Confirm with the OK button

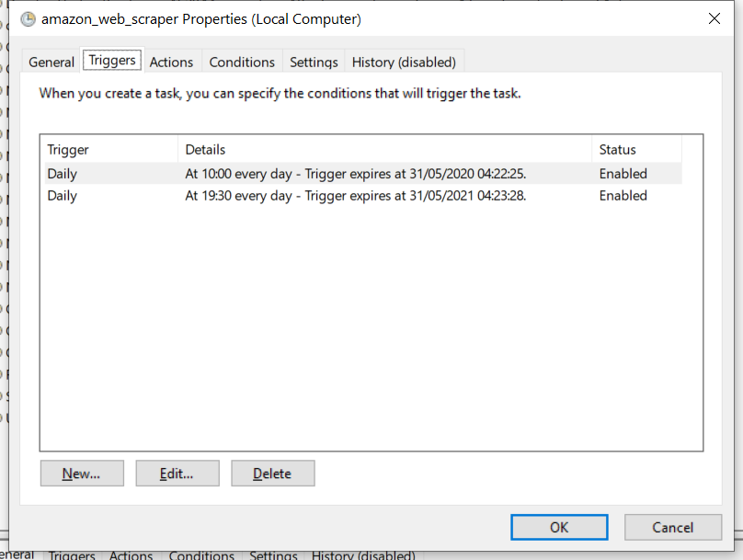click(x=559, y=527)
